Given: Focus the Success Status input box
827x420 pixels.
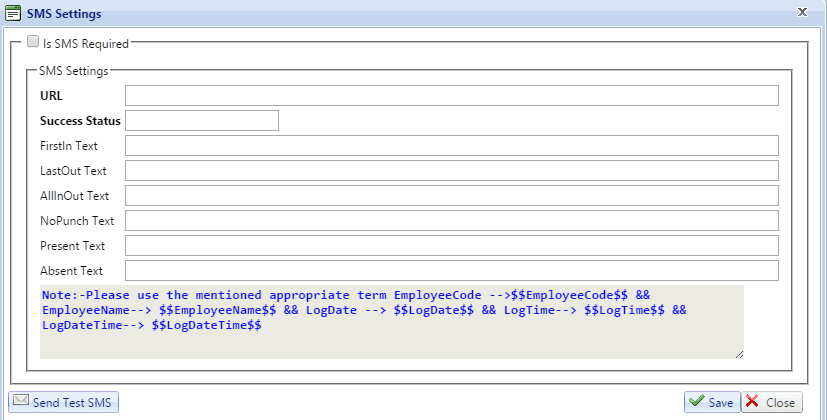Looking at the screenshot, I should point(201,120).
